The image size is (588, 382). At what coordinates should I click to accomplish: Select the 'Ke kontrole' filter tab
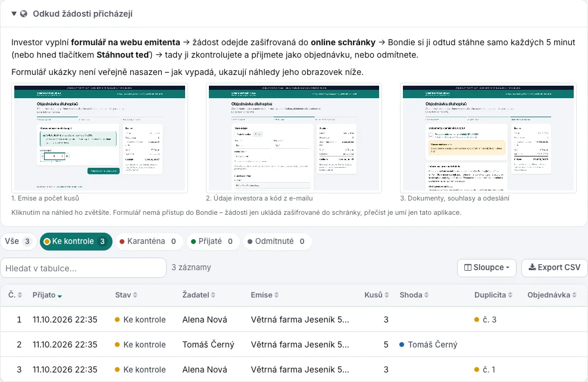point(76,242)
